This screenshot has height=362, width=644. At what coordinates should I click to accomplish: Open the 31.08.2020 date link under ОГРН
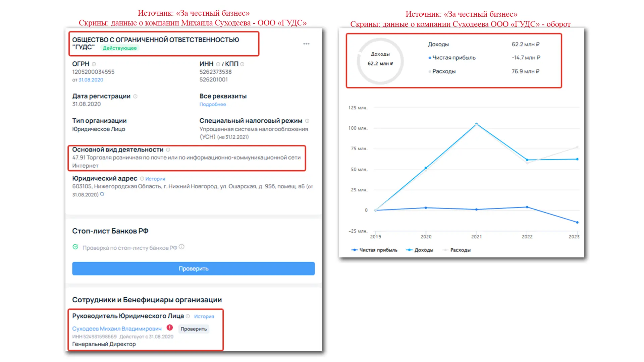(x=91, y=80)
